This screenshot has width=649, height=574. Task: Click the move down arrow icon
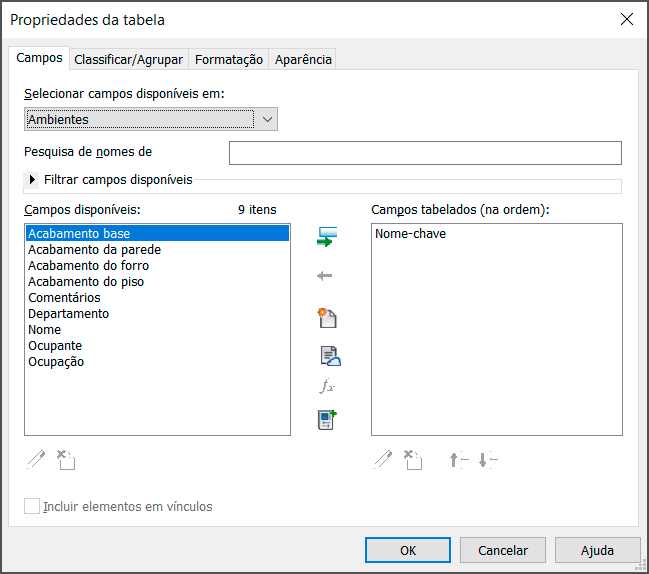[487, 460]
